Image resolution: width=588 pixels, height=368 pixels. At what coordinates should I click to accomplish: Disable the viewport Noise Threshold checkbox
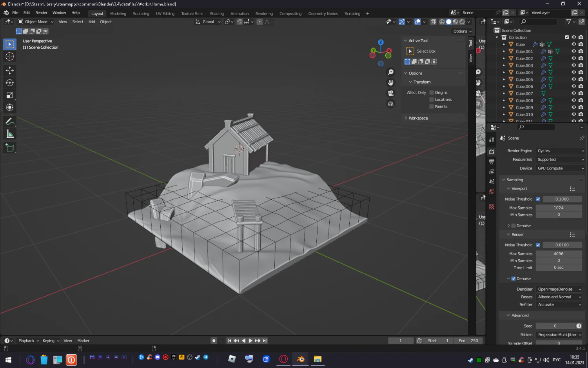538,199
